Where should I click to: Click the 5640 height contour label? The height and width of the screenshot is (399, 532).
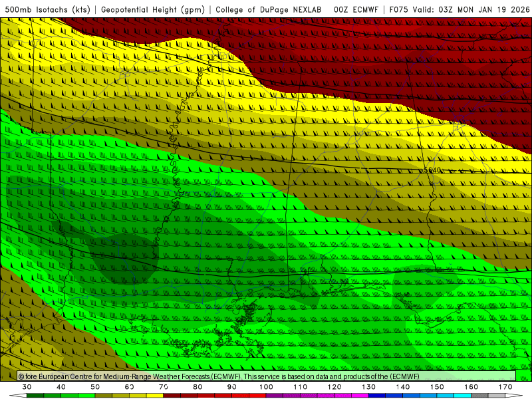click(432, 170)
